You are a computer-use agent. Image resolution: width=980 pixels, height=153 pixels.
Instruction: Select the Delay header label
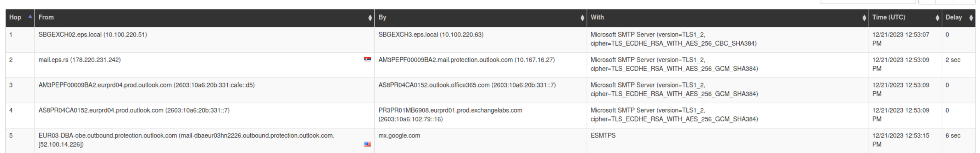coord(954,17)
